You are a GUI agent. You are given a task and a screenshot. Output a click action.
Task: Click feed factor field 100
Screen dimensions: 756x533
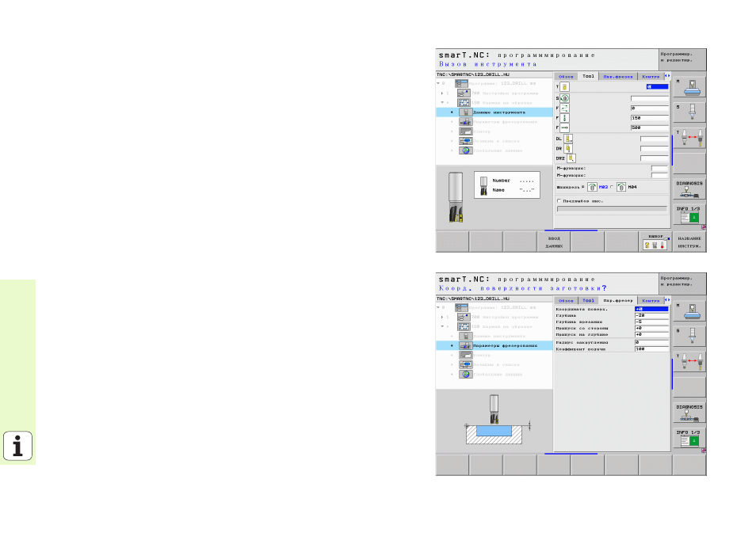coord(652,348)
